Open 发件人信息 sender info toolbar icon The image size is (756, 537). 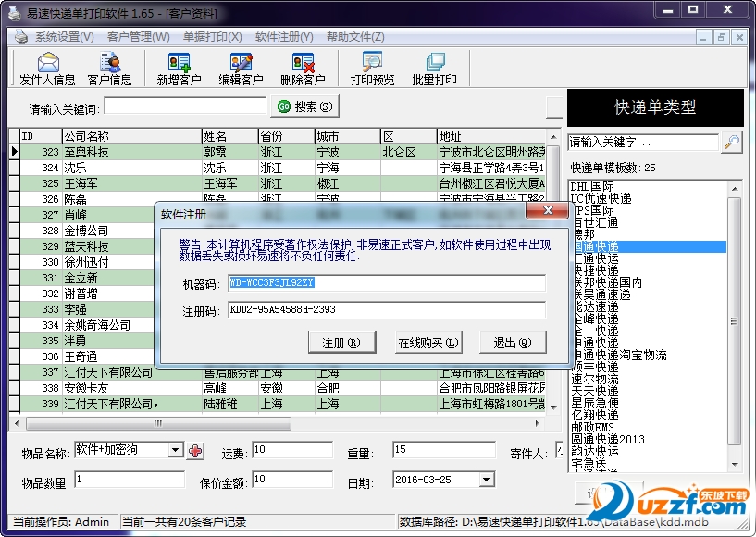(47, 69)
